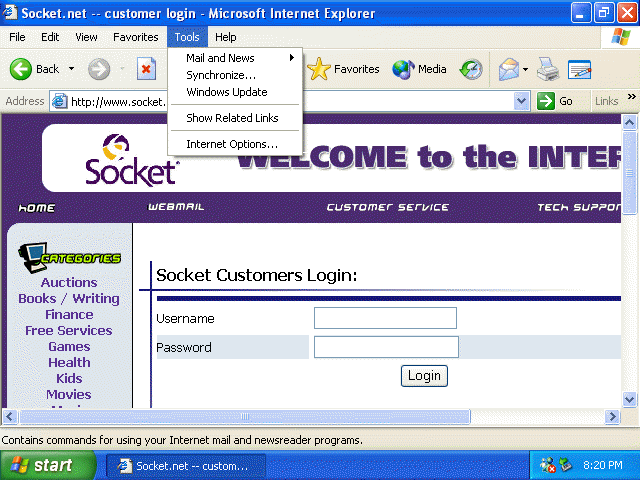The width and height of the screenshot is (640, 480).
Task: Click the page icon in Address bar
Action: 59,101
